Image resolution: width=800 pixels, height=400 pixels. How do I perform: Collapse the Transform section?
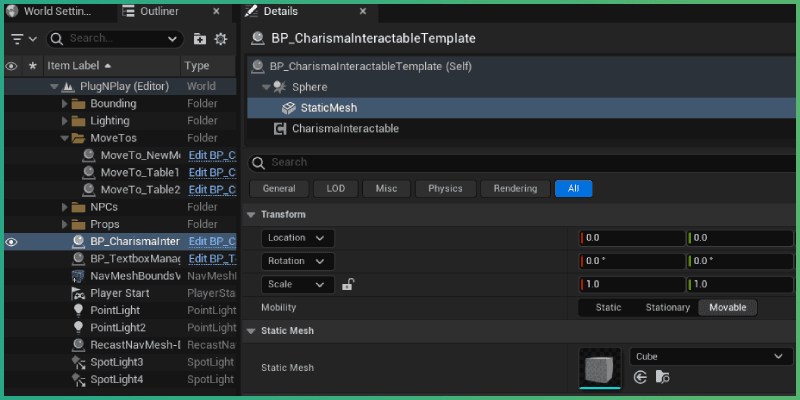(x=251, y=215)
